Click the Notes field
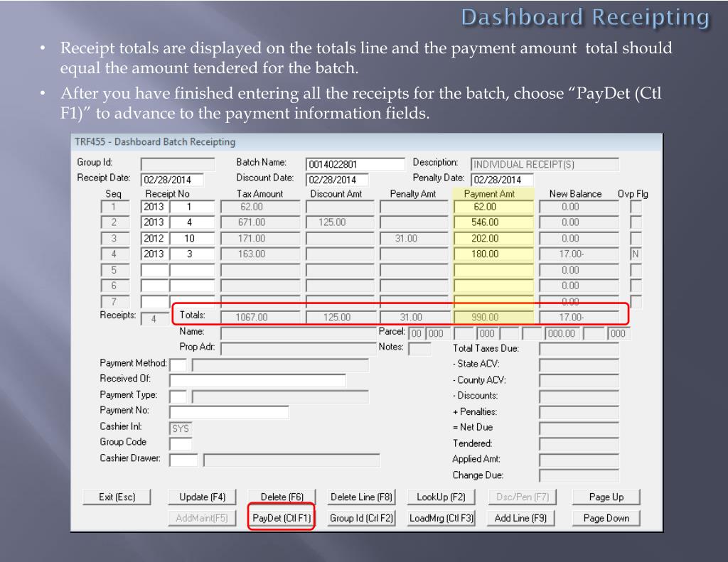 pos(419,349)
